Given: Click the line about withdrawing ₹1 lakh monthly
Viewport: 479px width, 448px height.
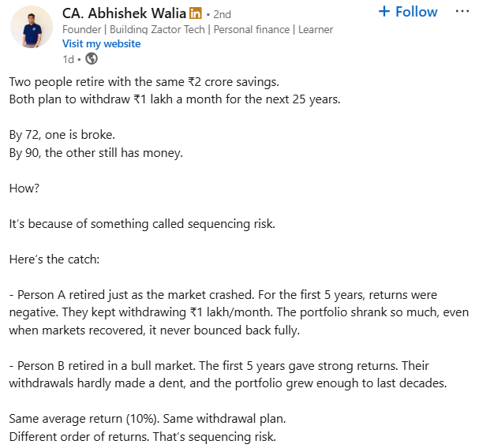Looking at the screenshot, I should point(174,99).
